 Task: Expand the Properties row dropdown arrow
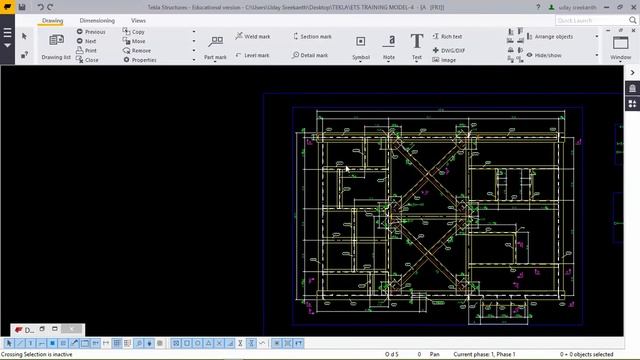(x=194, y=60)
